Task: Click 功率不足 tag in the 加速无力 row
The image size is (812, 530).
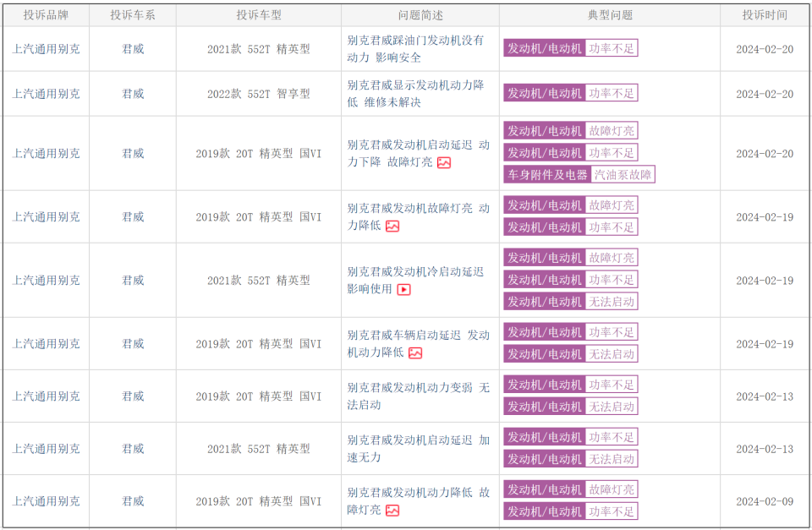Action: coord(571,437)
